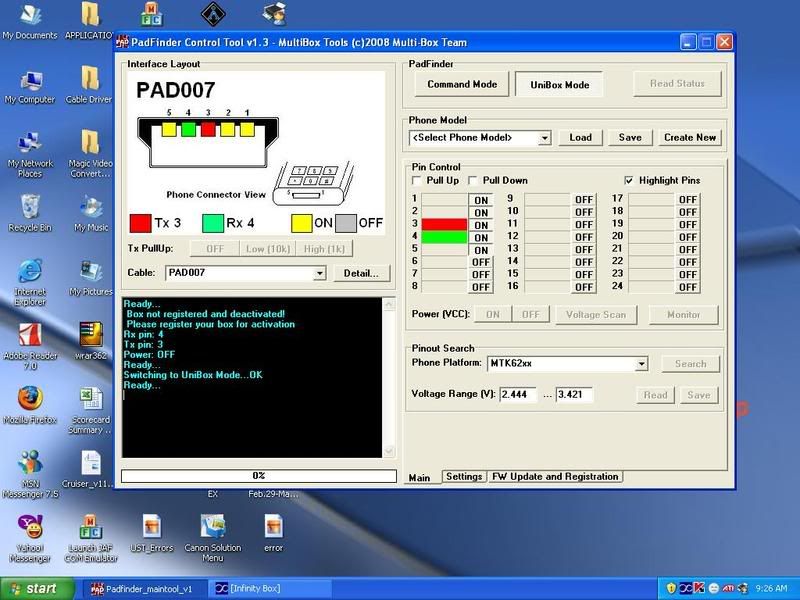
Task: Click the UniBox Mode button
Action: (x=560, y=85)
